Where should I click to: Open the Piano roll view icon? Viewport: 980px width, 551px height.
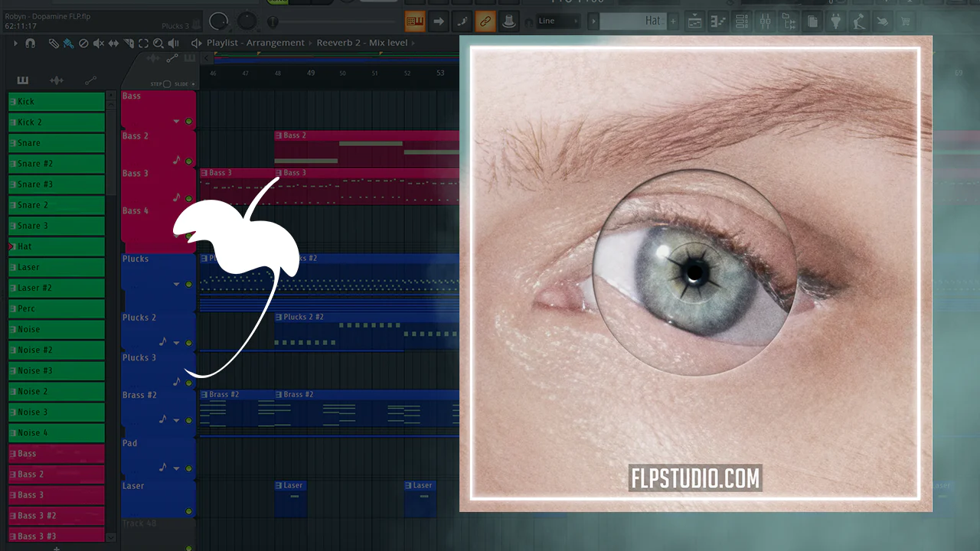point(718,21)
